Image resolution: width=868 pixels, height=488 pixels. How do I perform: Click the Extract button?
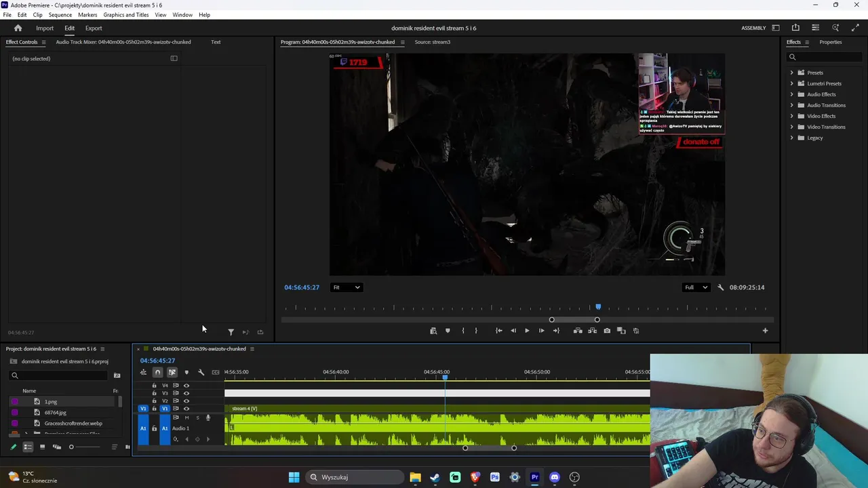click(592, 331)
